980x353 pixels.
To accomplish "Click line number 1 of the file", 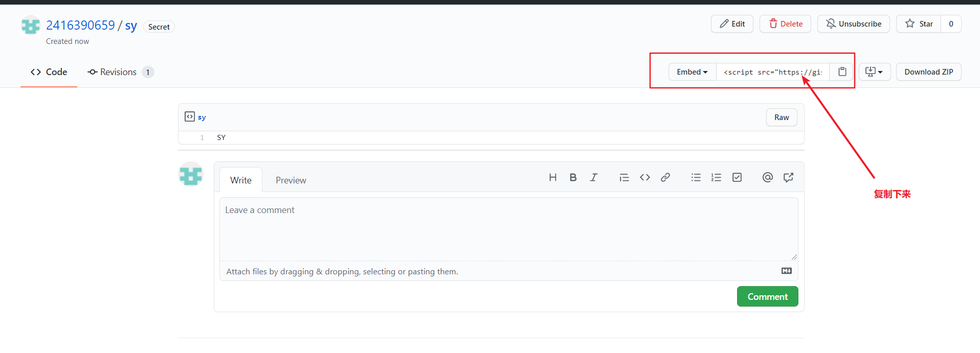I will coord(202,137).
